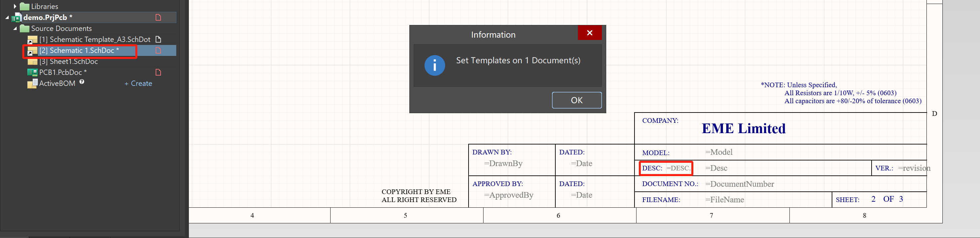
Task: Click the EME Limited company title text
Action: coord(743,129)
